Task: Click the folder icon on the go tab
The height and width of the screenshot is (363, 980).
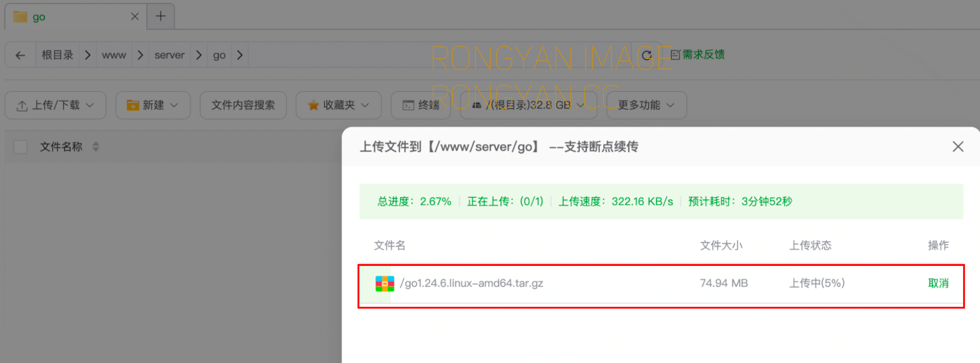Action: (x=20, y=17)
